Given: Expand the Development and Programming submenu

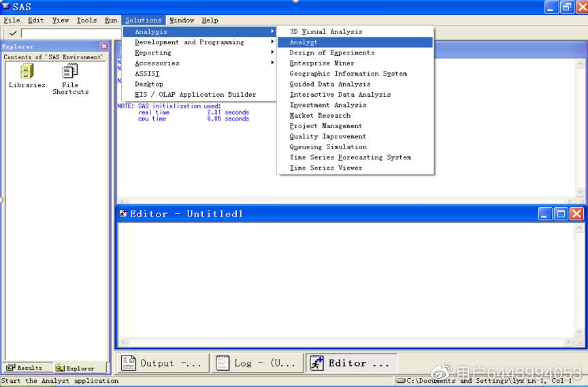Looking at the screenshot, I should pos(189,42).
